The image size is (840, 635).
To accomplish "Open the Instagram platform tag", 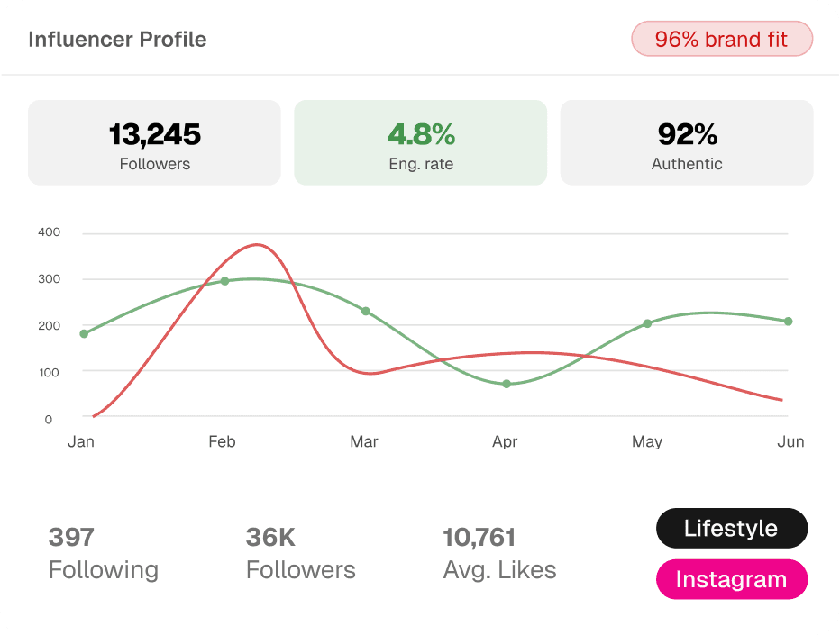I will pos(732,579).
